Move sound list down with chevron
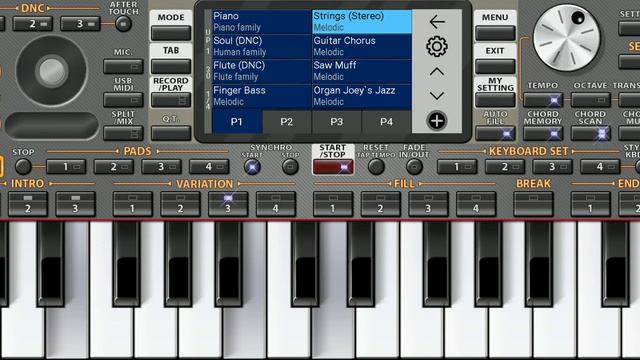This screenshot has height=360, width=640. click(x=437, y=96)
